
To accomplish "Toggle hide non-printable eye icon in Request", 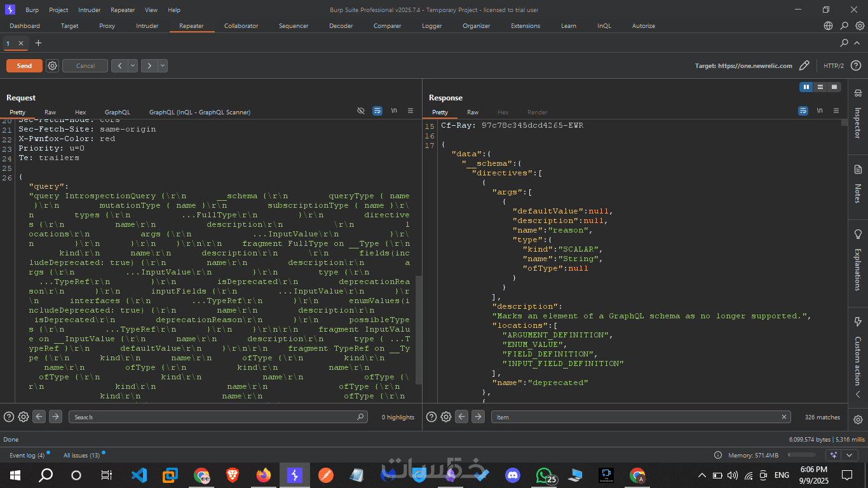I will pos(361,111).
